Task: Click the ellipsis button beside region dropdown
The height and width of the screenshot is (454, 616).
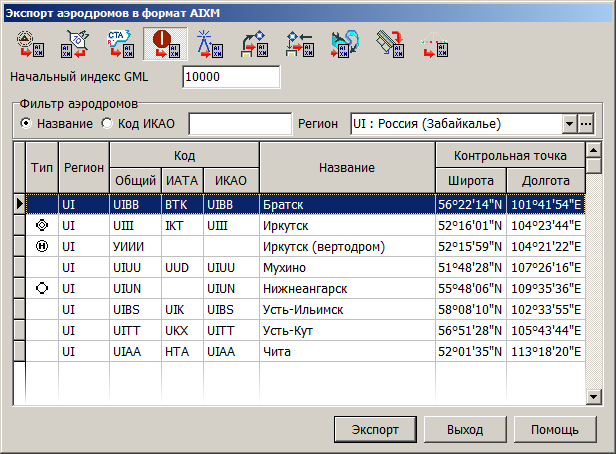Action: pos(586,123)
